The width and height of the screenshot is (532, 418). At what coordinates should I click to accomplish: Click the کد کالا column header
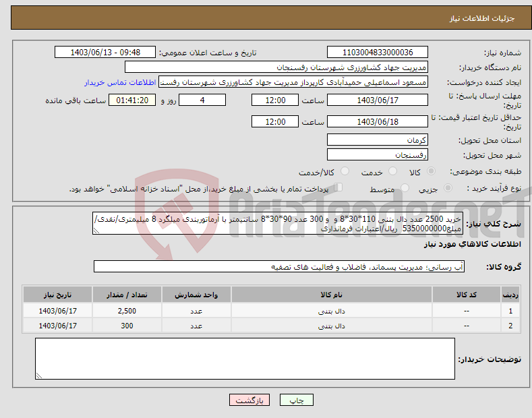466,295
